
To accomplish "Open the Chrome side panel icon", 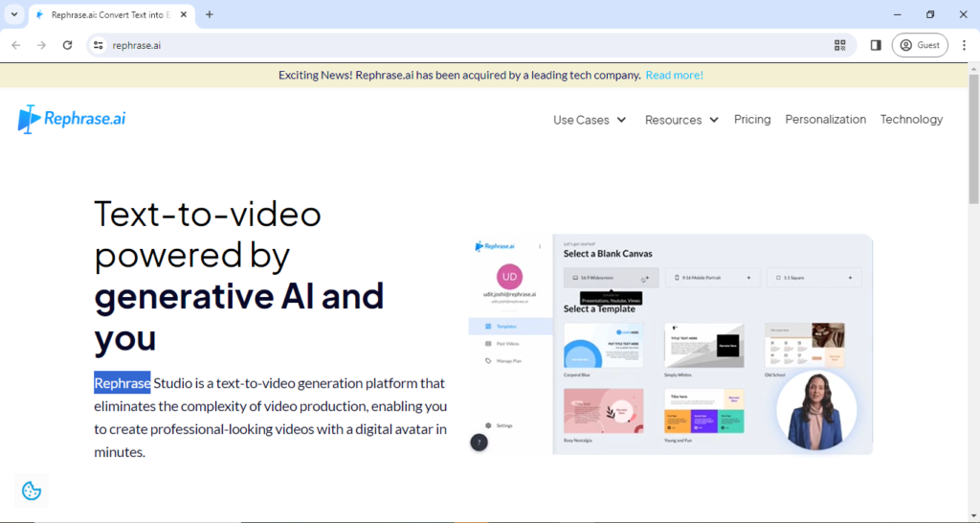I will 875,45.
